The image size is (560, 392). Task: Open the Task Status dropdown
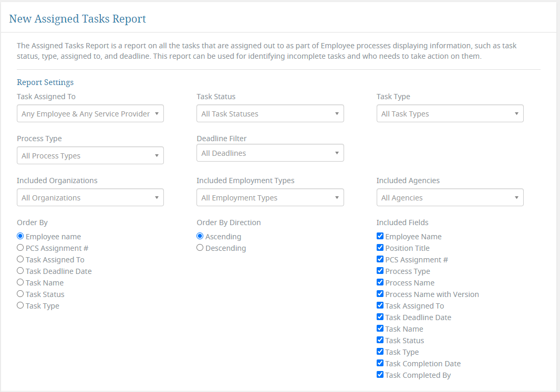tap(270, 113)
